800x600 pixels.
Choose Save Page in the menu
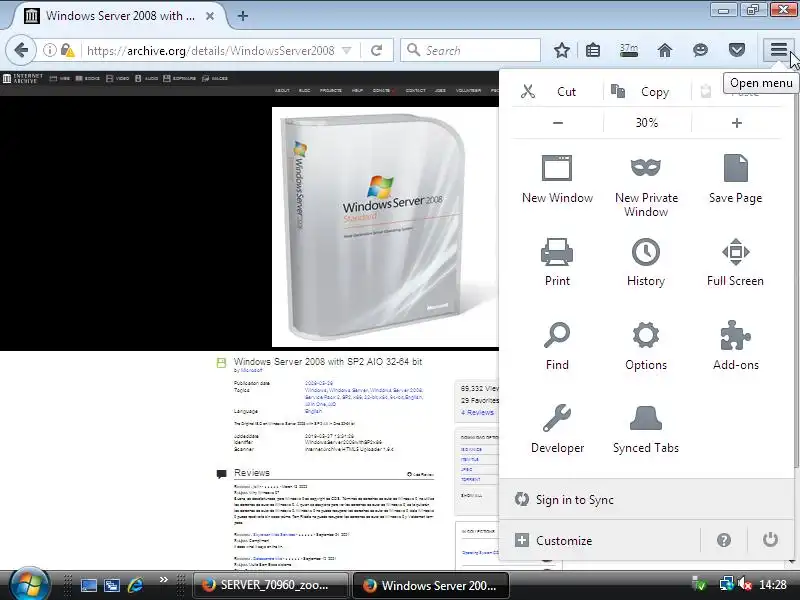(x=735, y=179)
